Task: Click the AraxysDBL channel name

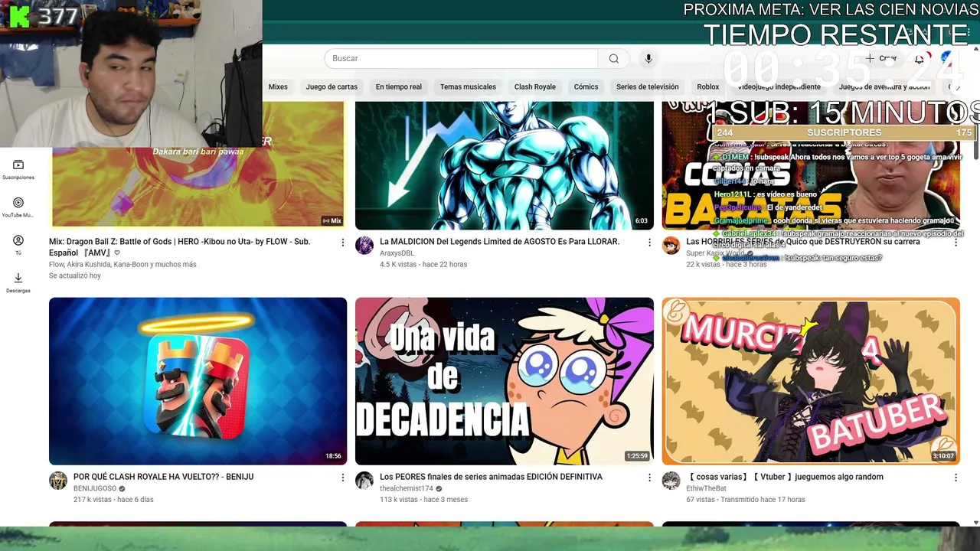Action: pyautogui.click(x=397, y=253)
